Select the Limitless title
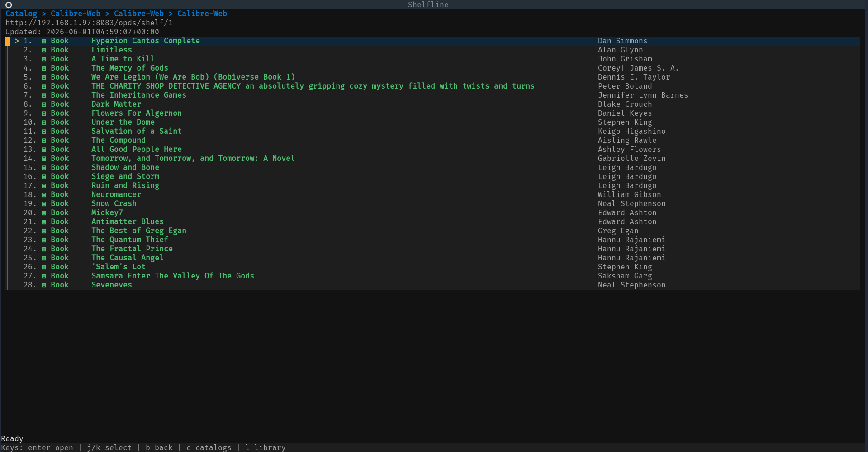This screenshot has width=868, height=452. (112, 50)
